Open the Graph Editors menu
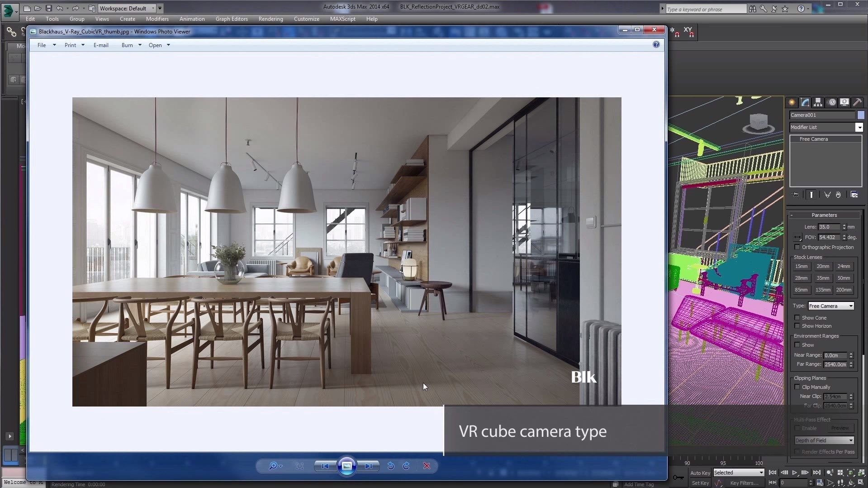868x488 pixels. (x=231, y=19)
